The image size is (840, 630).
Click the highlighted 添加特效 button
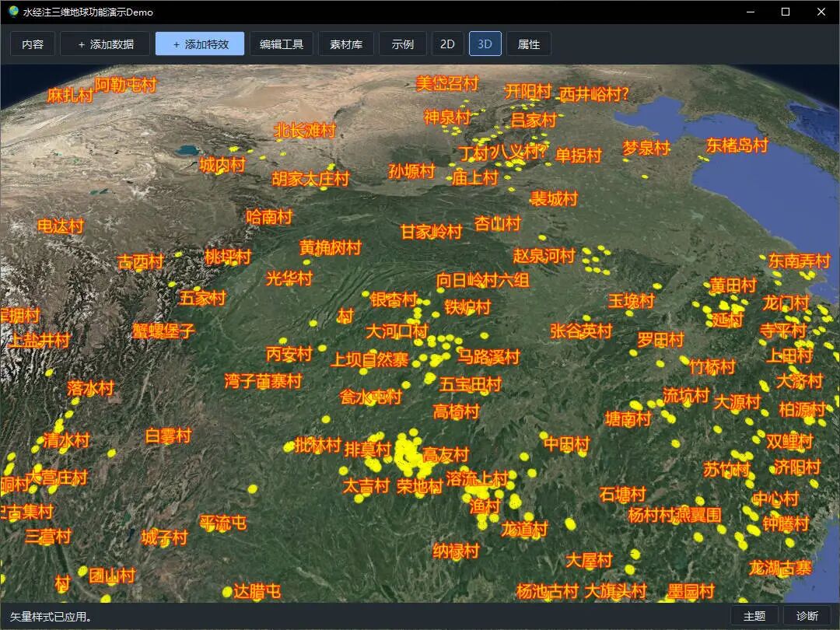(200, 44)
